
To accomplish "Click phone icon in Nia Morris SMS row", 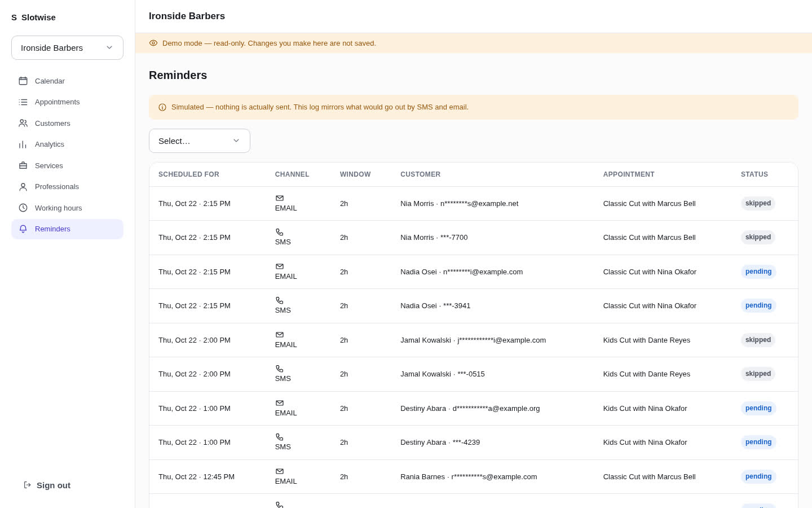I will (x=280, y=232).
